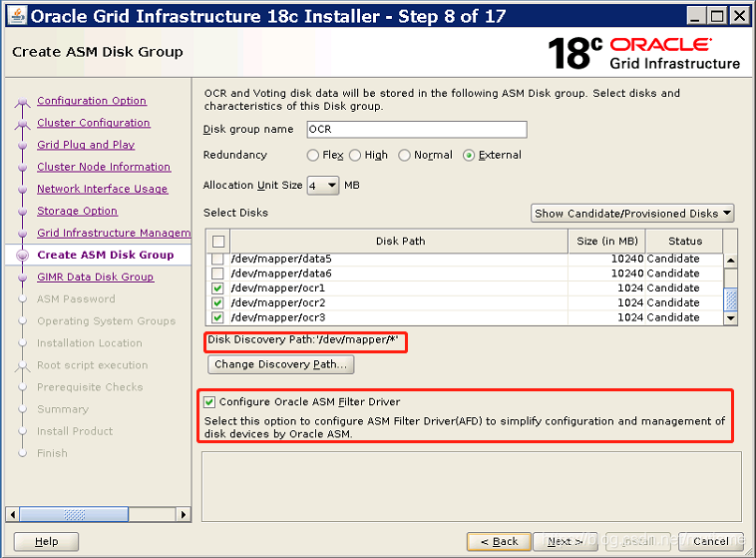Viewport: 756px width, 558px height.
Task: Click the disk list scrollbar thumb
Action: (x=730, y=299)
